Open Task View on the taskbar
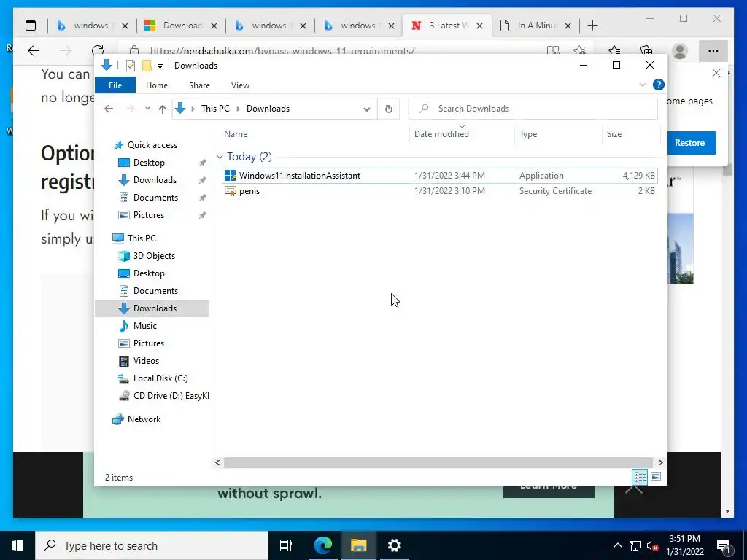Viewport: 747px width, 560px height. 286,545
